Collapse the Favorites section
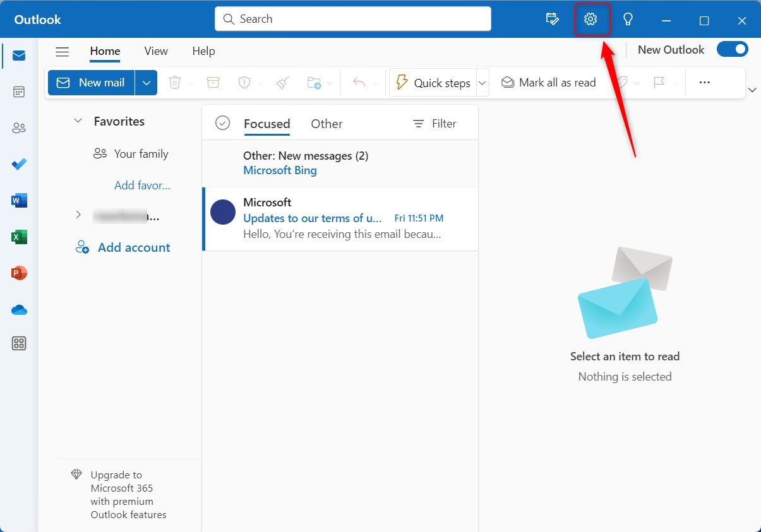Screen dimensions: 761x532 coord(78,121)
